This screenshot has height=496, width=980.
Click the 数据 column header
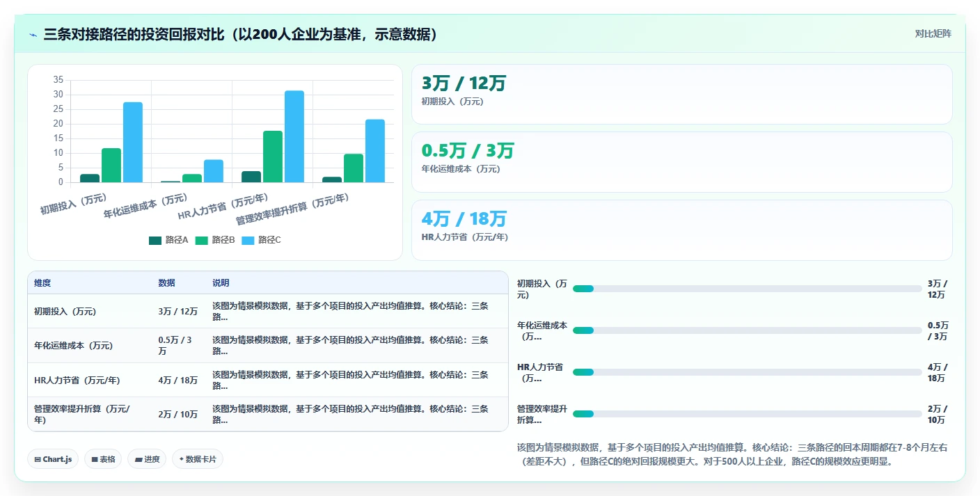tap(180, 283)
